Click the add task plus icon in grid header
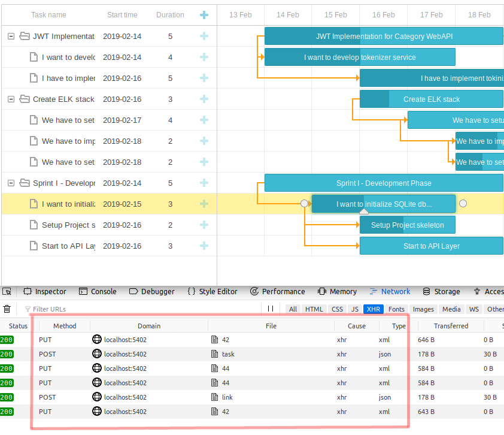The height and width of the screenshot is (435, 504). [204, 15]
